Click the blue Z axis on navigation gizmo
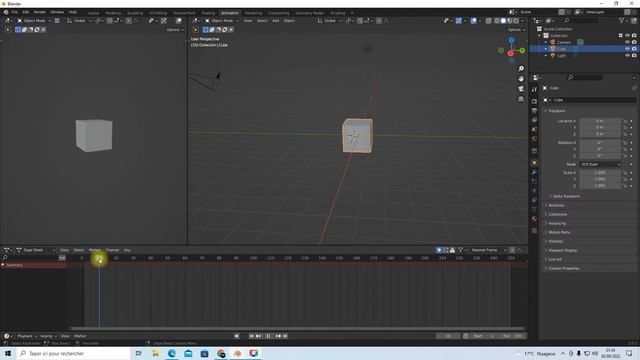 pos(511,40)
